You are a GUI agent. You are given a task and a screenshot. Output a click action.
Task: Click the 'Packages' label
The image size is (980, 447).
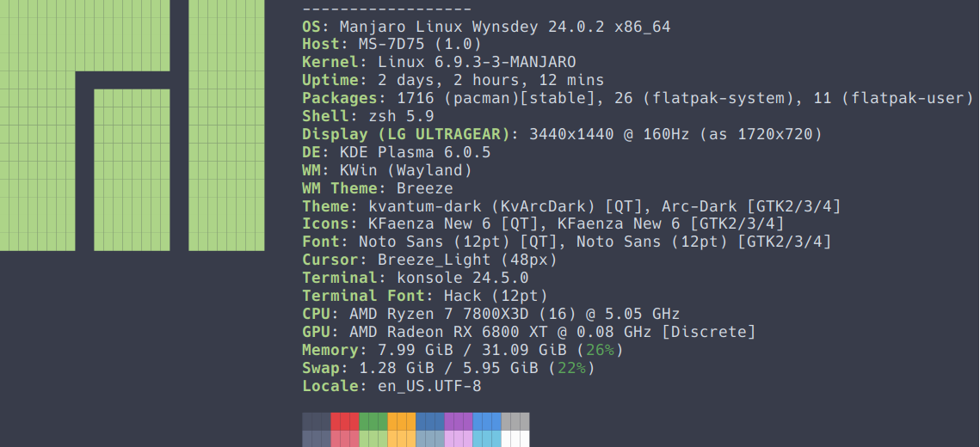(340, 99)
